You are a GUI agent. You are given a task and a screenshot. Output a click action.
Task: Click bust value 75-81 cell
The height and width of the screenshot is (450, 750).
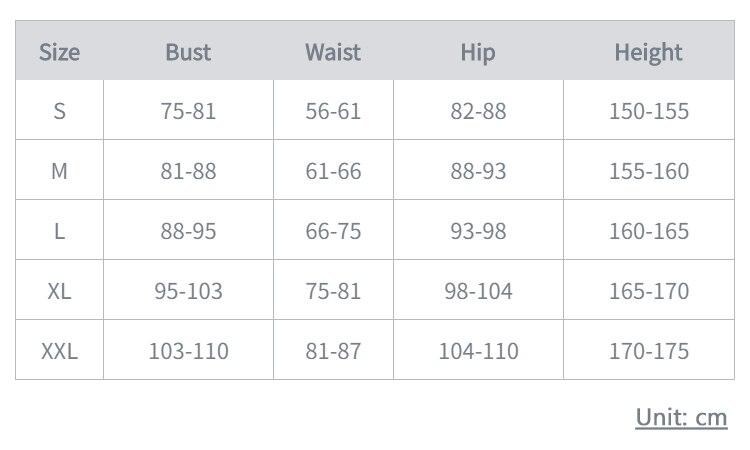pos(188,110)
